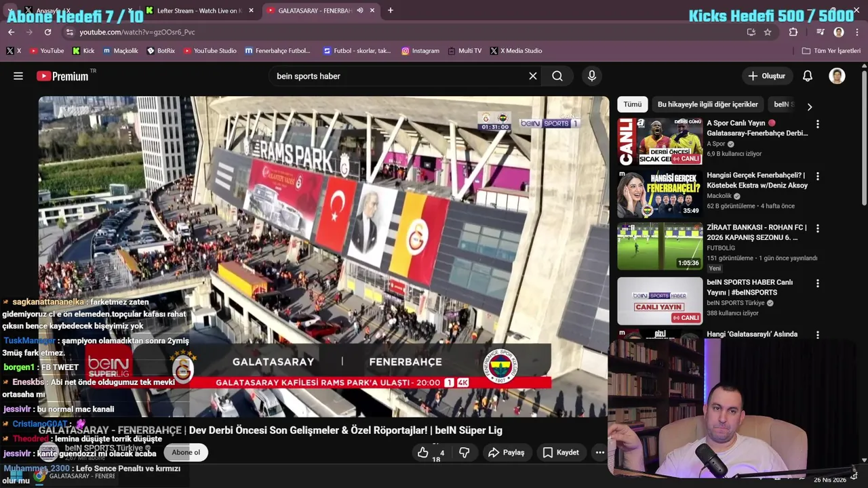Open the YouTube bookmark

click(46, 51)
